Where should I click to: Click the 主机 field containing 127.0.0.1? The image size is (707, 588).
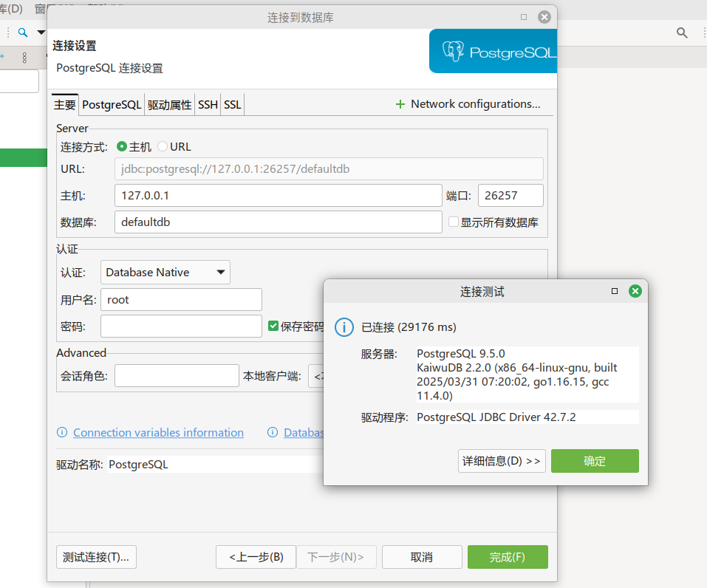(x=279, y=195)
